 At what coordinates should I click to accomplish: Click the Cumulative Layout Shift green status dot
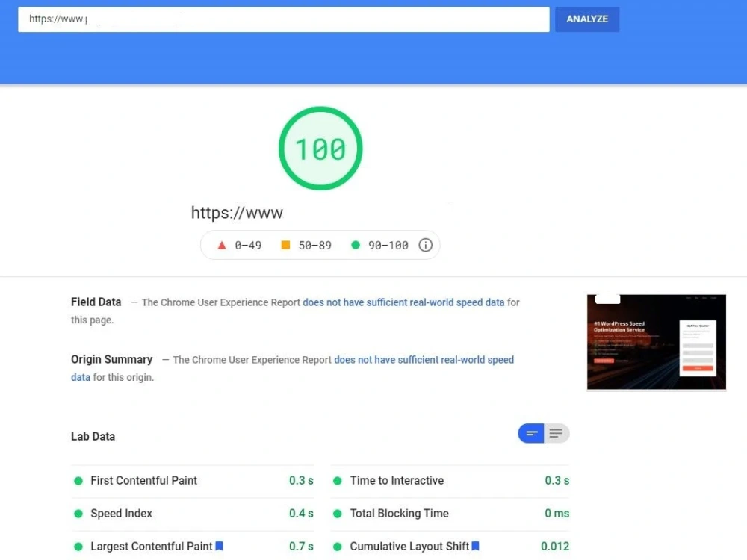coord(338,547)
